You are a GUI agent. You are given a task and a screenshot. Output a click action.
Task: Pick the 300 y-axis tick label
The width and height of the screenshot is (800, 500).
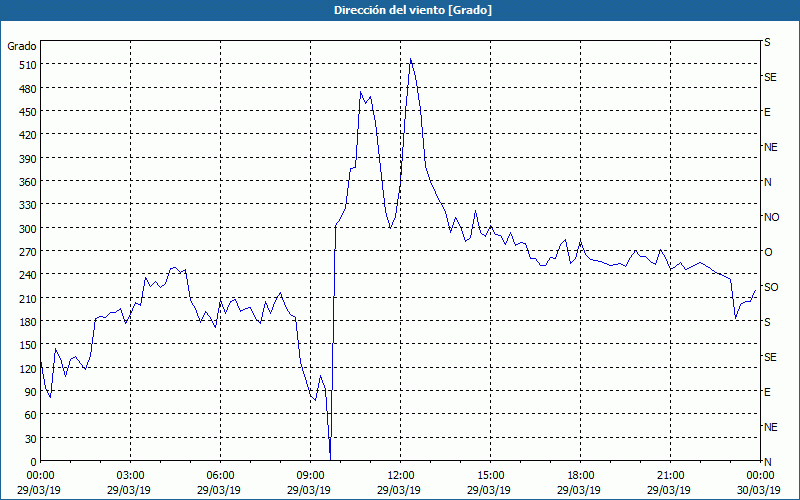tap(28, 229)
